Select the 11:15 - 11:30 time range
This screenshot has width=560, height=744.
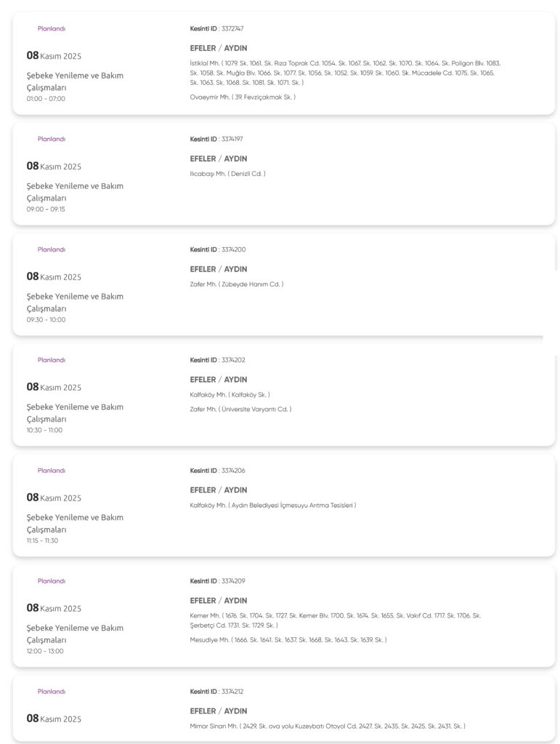[x=42, y=541]
